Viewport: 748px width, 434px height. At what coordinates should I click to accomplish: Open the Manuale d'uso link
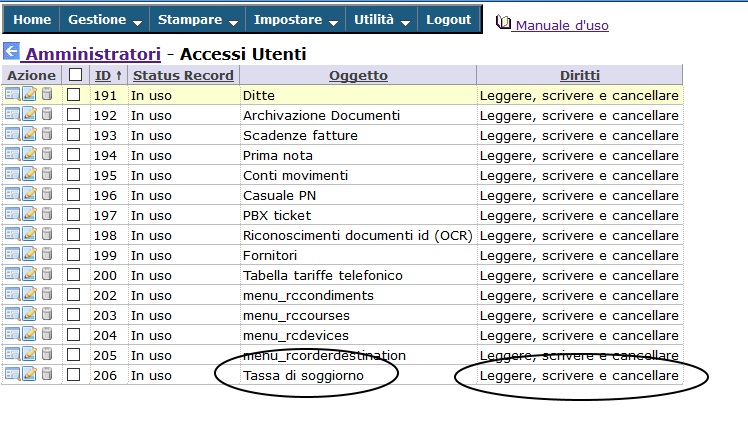[x=561, y=25]
